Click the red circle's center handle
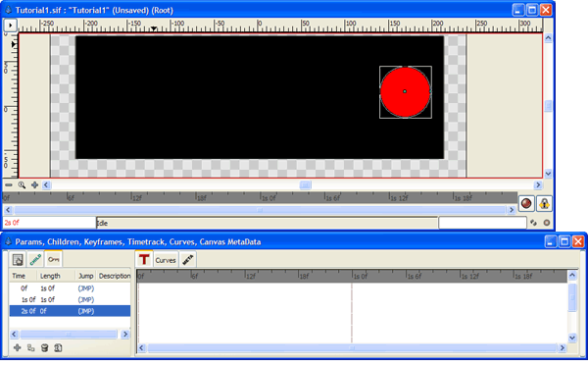 [x=405, y=91]
